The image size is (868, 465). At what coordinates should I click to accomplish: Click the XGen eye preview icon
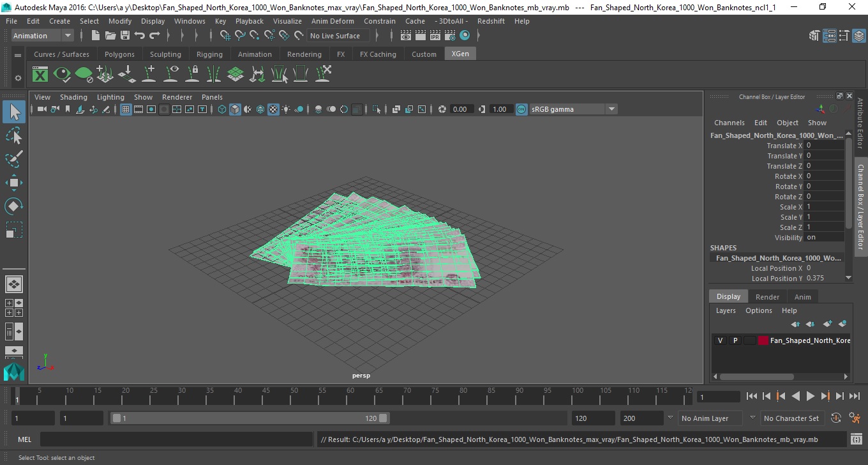coord(62,75)
